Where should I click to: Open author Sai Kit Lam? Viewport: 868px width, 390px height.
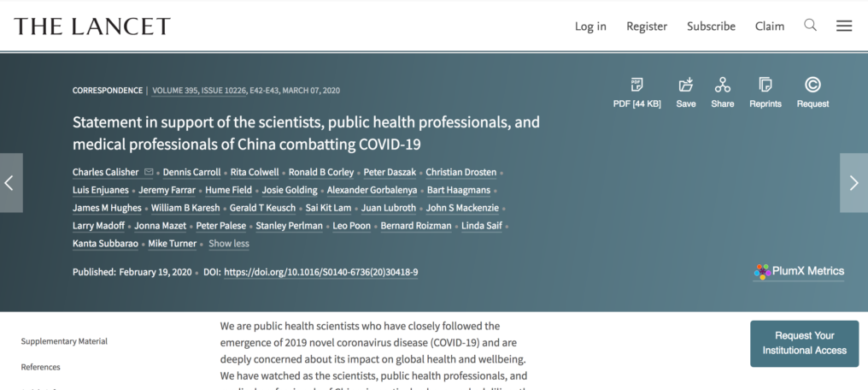pyautogui.click(x=328, y=208)
